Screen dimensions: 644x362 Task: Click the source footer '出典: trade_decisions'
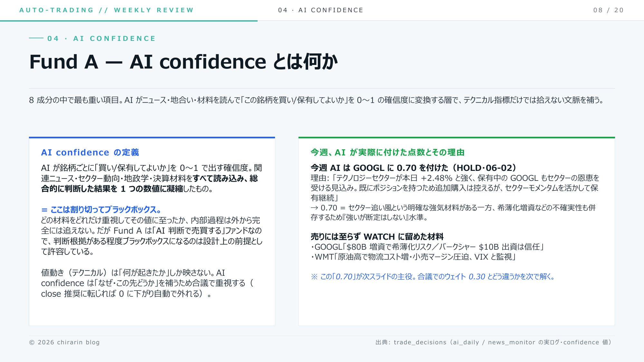pos(494,342)
